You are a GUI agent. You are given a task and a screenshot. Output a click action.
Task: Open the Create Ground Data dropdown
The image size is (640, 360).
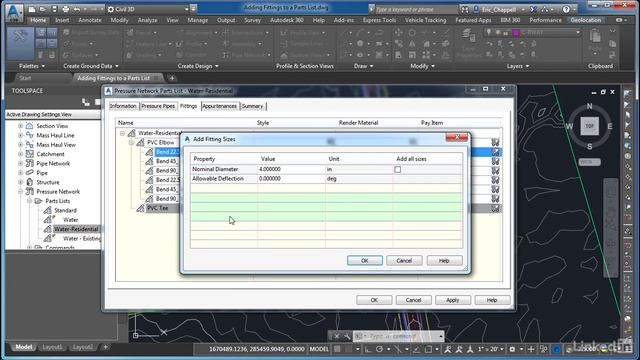coord(91,66)
